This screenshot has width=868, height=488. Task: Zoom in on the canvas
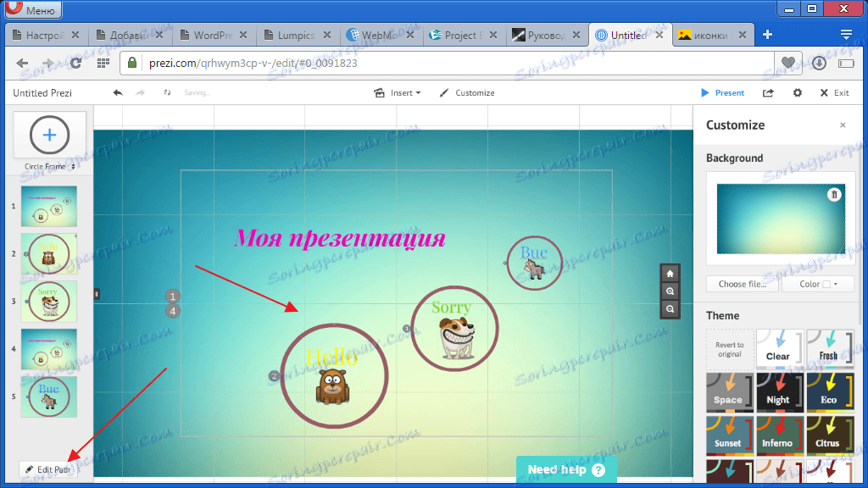click(x=670, y=291)
